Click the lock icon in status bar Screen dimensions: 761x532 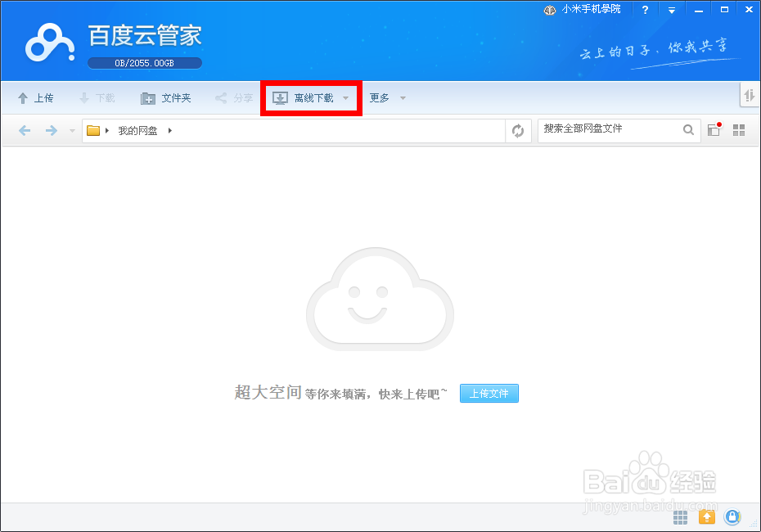732,517
